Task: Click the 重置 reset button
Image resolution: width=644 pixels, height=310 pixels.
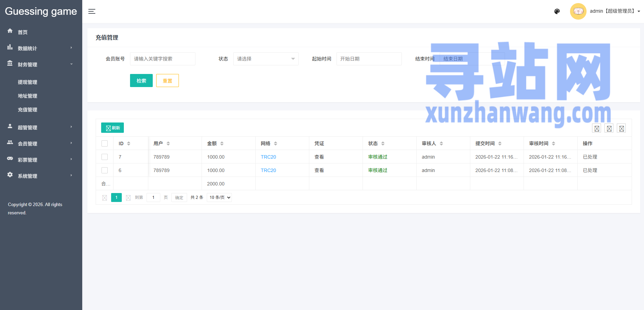Action: point(167,81)
